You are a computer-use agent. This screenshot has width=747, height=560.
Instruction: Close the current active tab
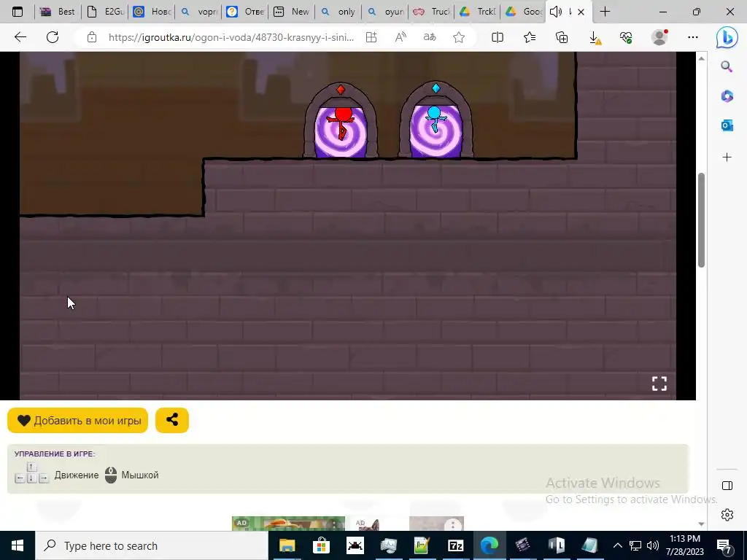tap(581, 12)
